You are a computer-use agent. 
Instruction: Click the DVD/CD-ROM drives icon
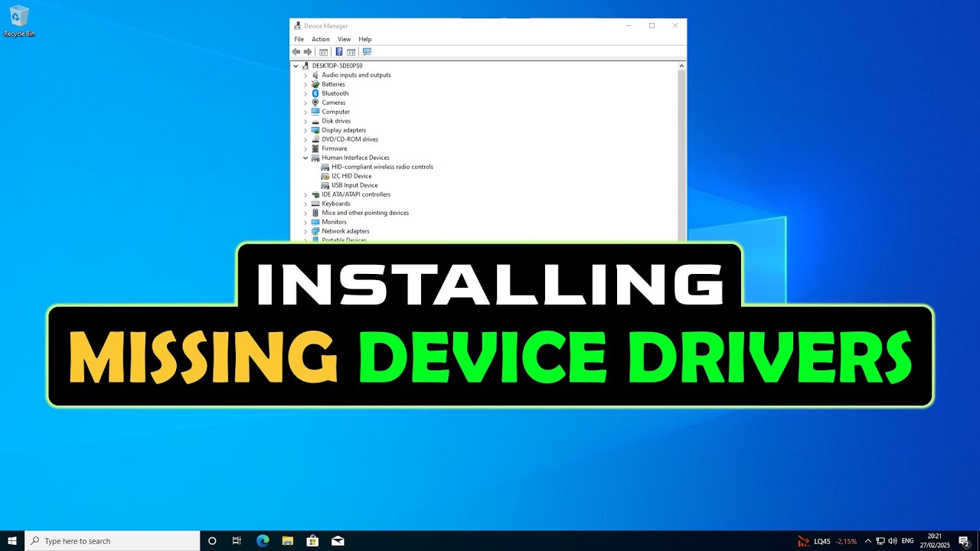pyautogui.click(x=315, y=139)
